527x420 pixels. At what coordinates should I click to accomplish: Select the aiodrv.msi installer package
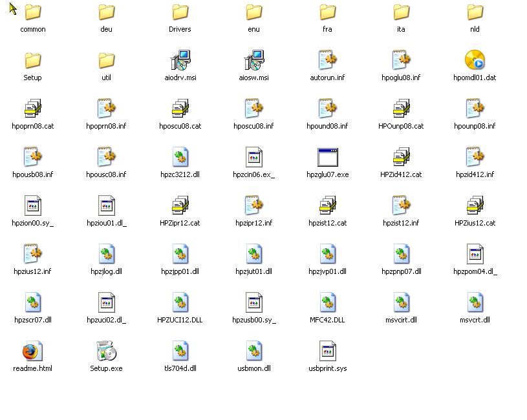point(180,61)
